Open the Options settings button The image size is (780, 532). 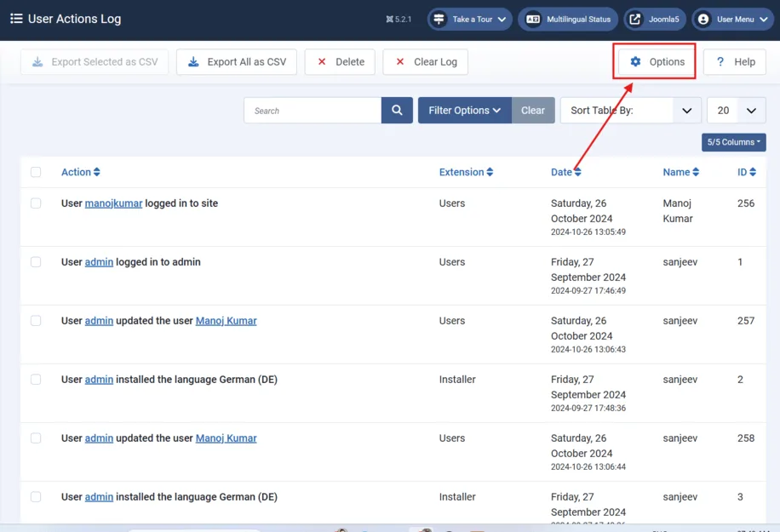(657, 61)
